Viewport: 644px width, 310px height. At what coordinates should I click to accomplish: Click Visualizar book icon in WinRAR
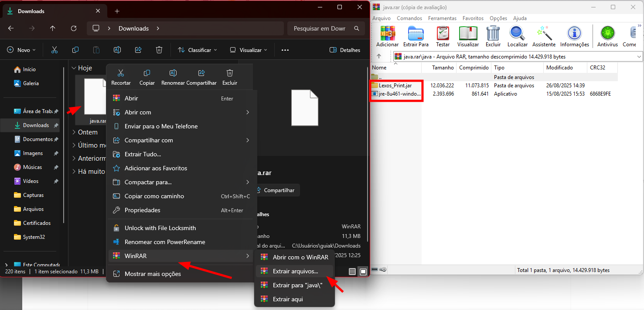(x=468, y=36)
